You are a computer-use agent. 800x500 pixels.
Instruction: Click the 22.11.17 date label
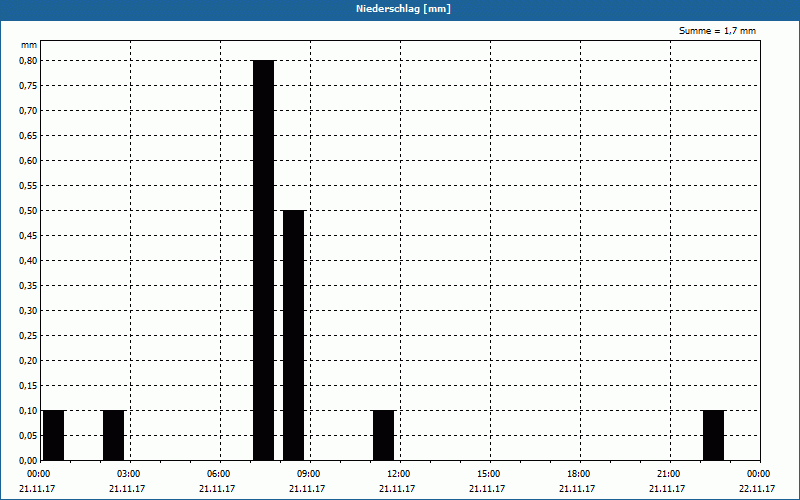tap(757, 489)
